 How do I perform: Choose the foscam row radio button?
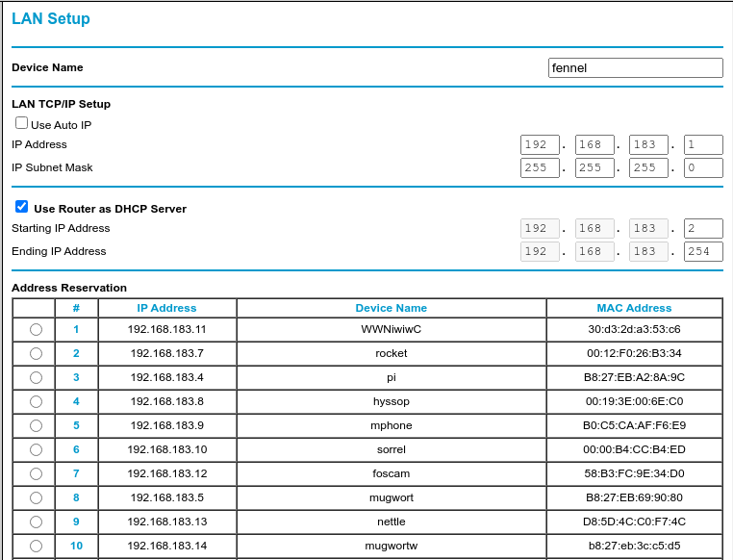(36, 474)
